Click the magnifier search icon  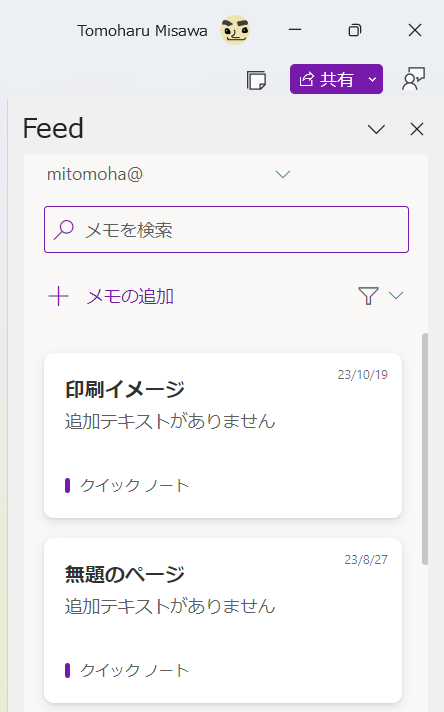[64, 230]
